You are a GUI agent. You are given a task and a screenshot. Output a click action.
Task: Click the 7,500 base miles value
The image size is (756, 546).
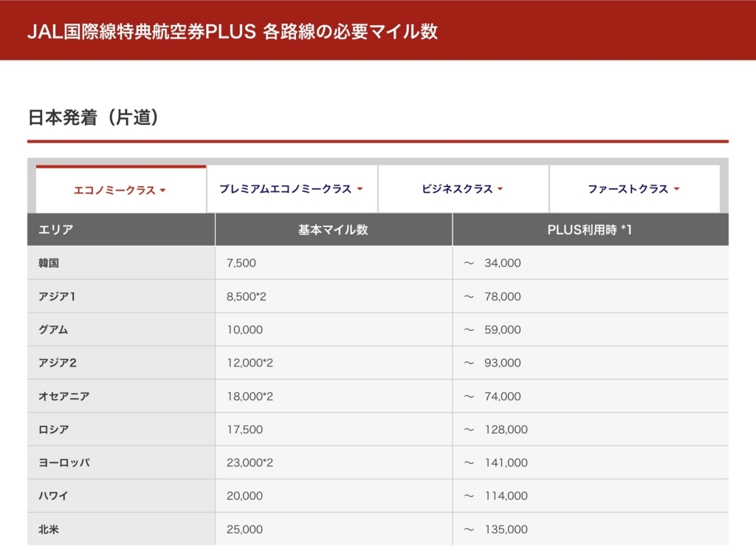pos(241,263)
